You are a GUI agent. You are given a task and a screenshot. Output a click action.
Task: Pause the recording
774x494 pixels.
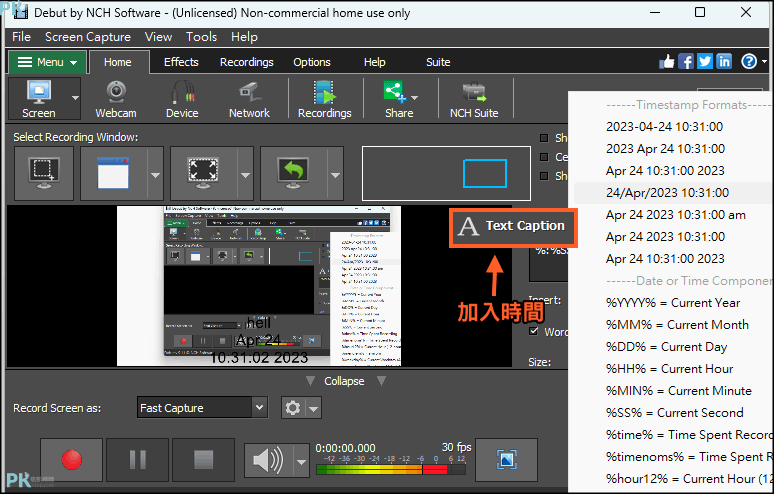click(138, 460)
